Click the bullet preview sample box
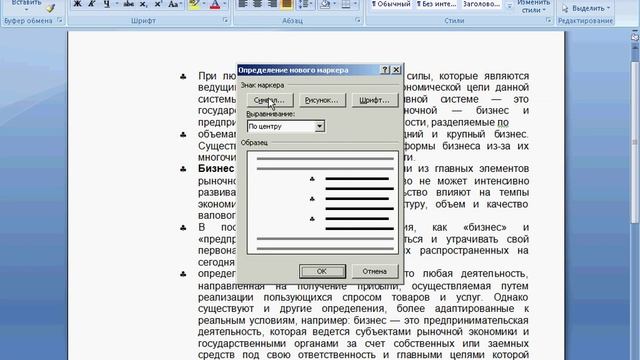Screen dimensions: 640x360 (x=322, y=203)
